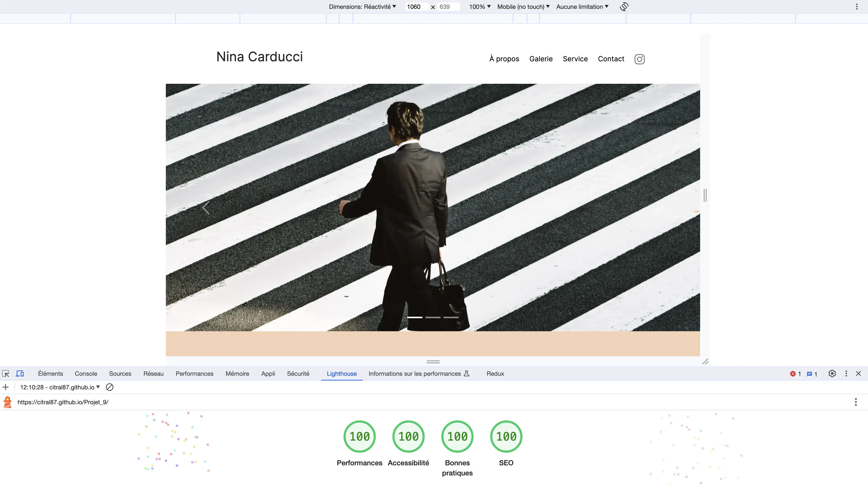Click the Contact navigation link

point(611,59)
